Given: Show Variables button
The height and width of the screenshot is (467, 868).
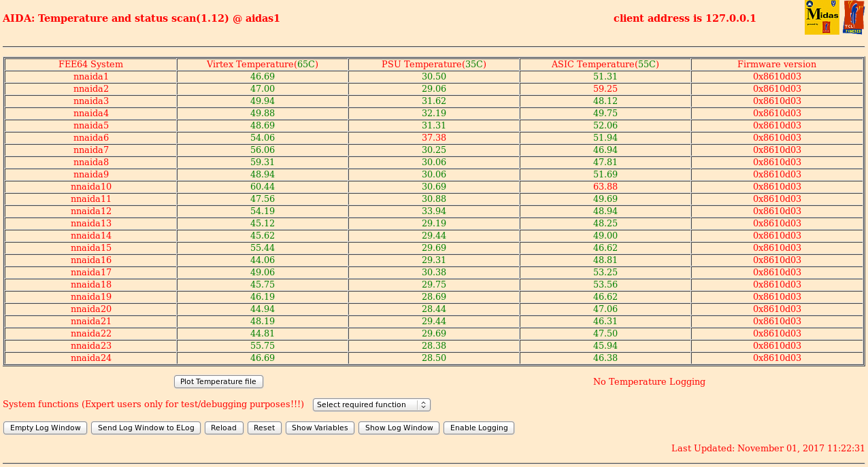Looking at the screenshot, I should [320, 428].
